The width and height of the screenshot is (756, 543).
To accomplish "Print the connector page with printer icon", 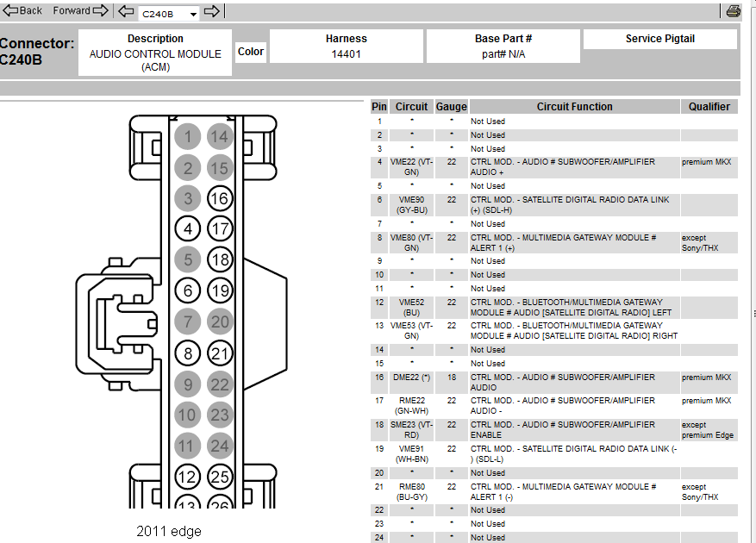I will tap(734, 10).
